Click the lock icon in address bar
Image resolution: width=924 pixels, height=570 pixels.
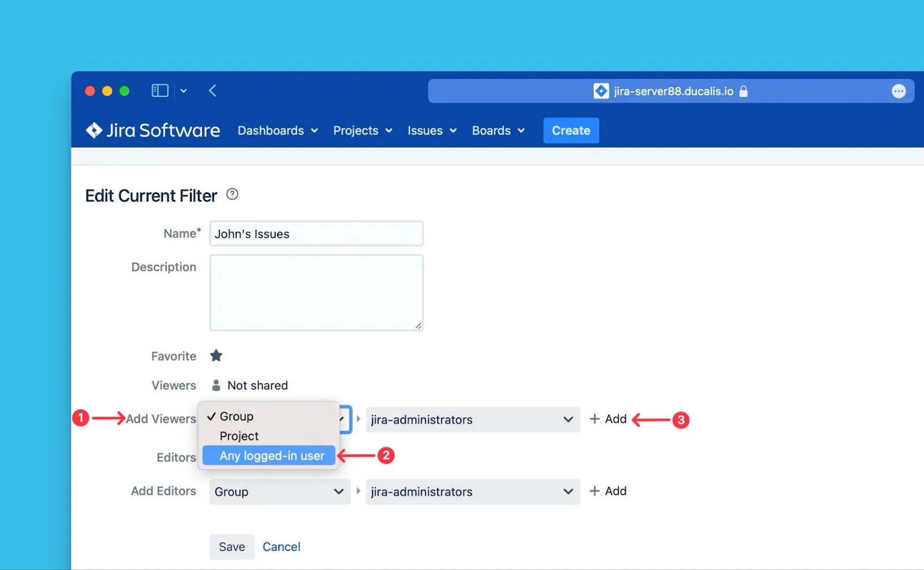tap(744, 91)
